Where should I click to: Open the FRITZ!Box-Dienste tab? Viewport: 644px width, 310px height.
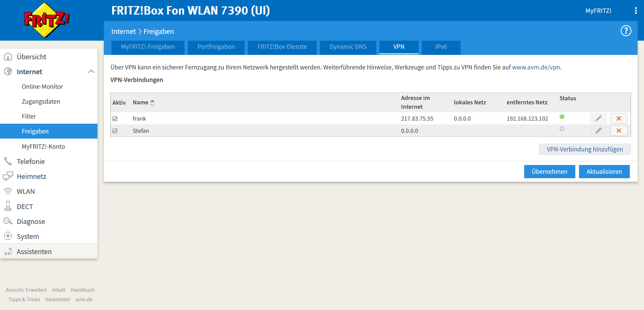282,47
